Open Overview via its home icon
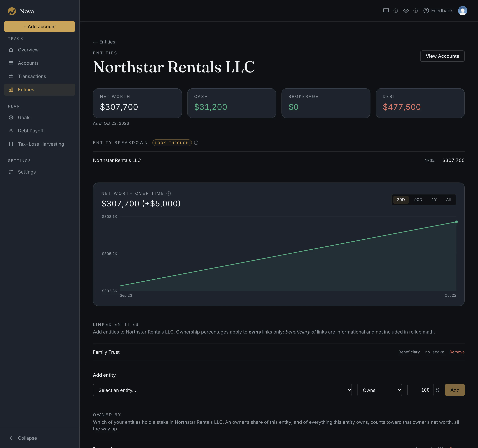Viewport: 478px width, 448px height. point(11,50)
